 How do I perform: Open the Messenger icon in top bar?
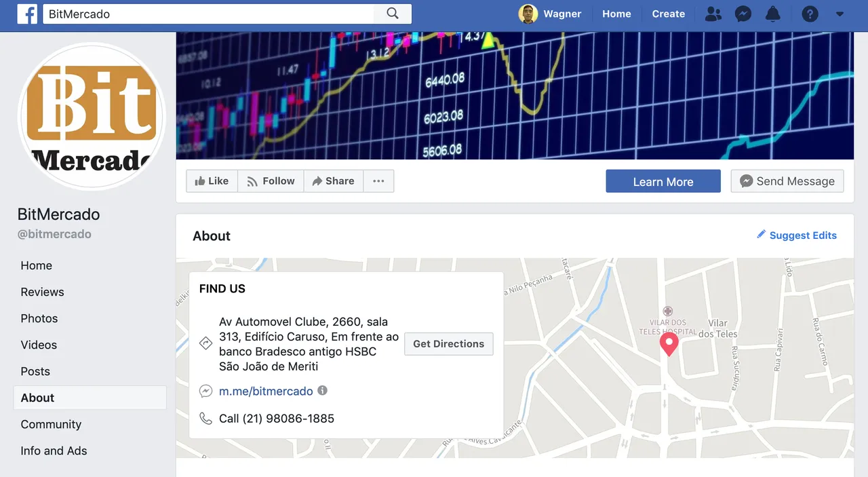click(743, 14)
